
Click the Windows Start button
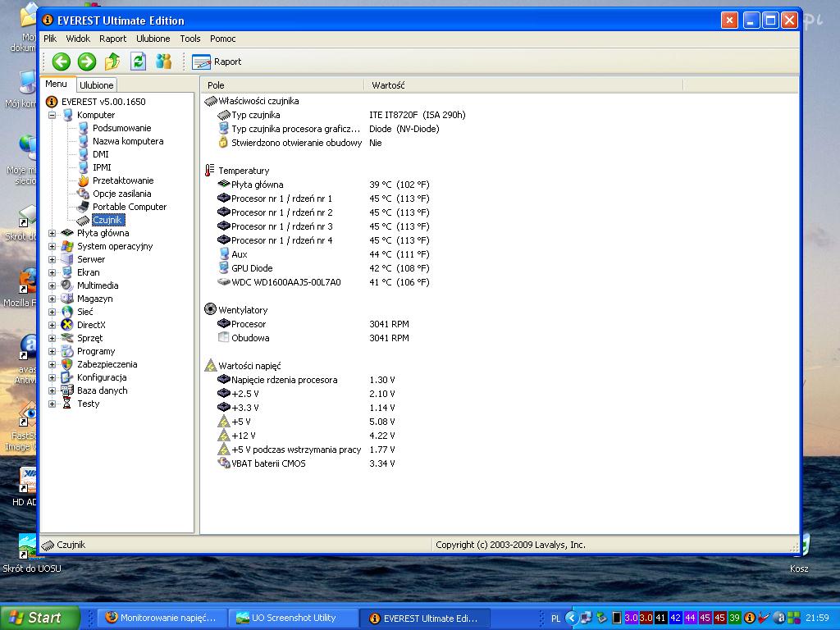coord(39,618)
